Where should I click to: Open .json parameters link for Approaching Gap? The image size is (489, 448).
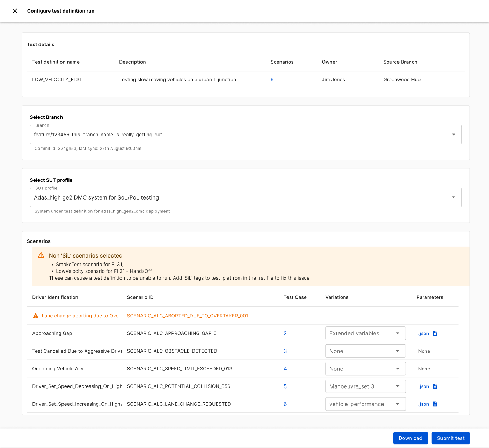tap(424, 333)
